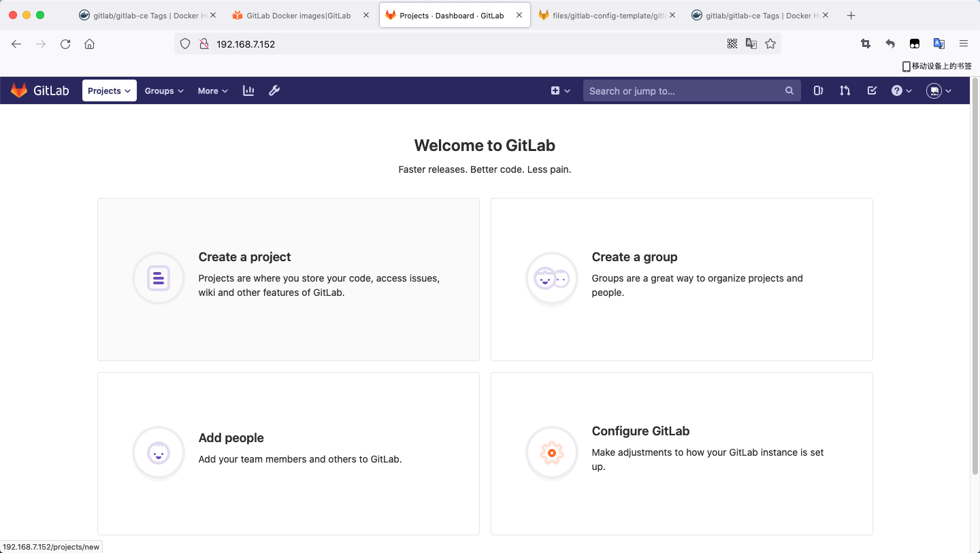Open the Help question mark dropdown
Screen dimensions: 980x553
pos(902,90)
